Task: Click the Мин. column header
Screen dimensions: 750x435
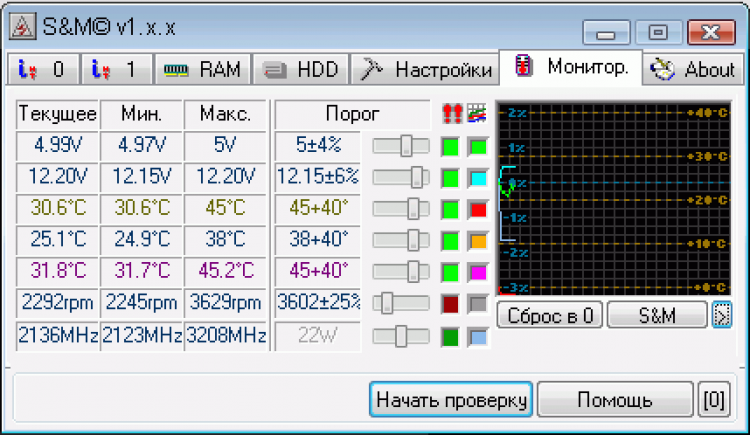Action: 141,114
